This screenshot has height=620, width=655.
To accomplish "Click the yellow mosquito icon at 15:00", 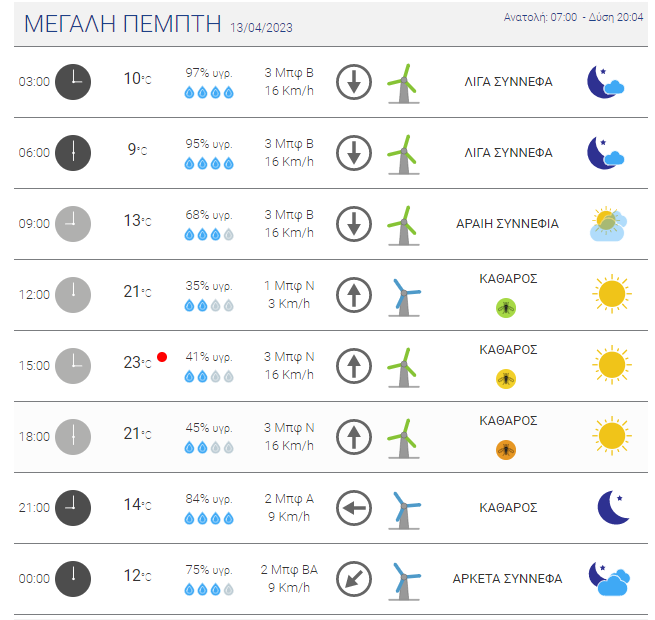I will pos(506,379).
